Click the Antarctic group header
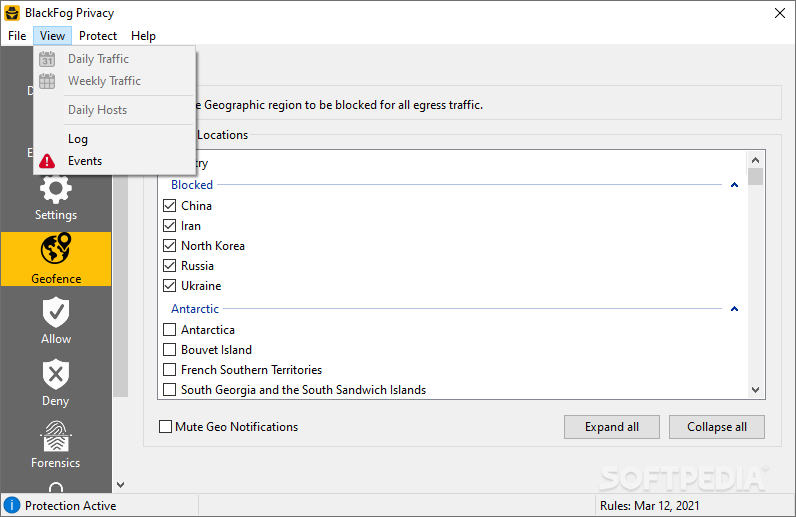This screenshot has height=517, width=796. [x=195, y=309]
